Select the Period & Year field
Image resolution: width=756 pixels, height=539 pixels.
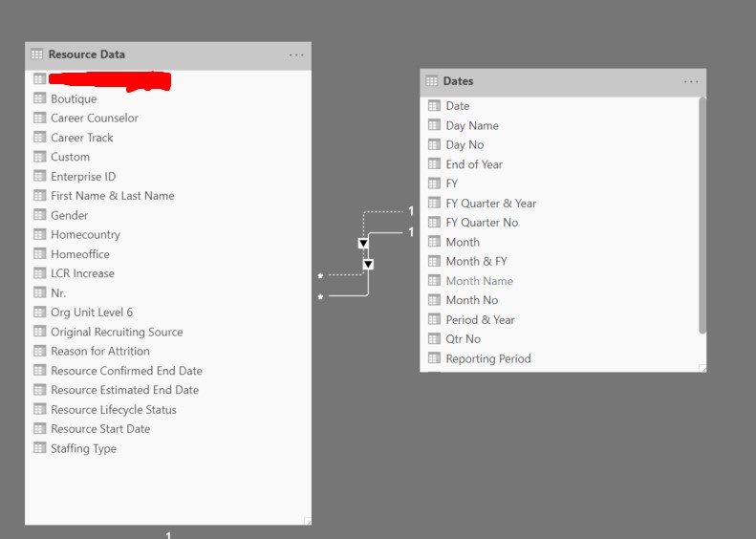(x=480, y=319)
